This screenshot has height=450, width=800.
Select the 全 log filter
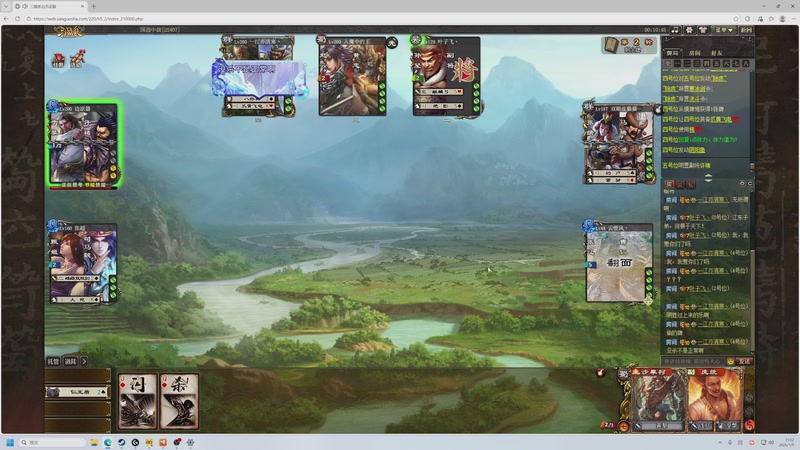point(668,63)
